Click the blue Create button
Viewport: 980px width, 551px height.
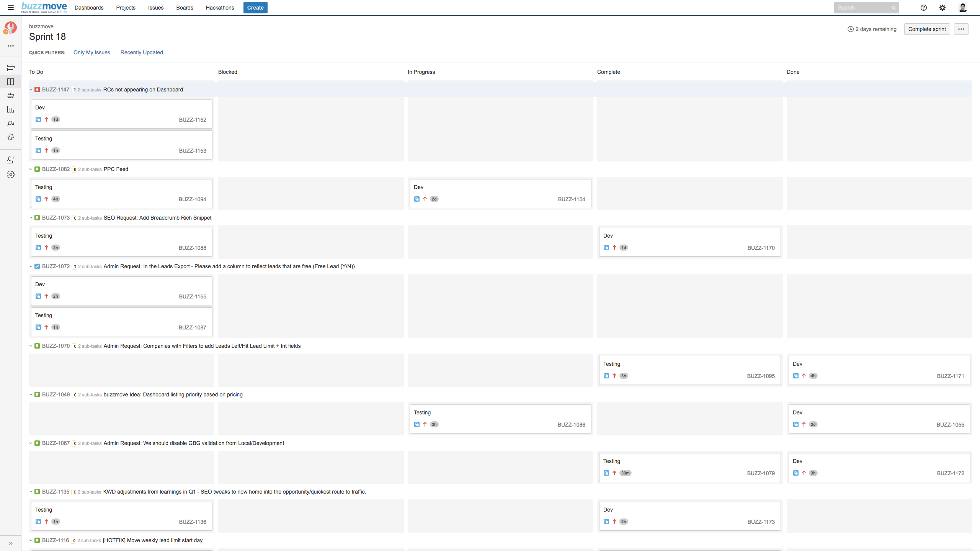[x=255, y=8]
